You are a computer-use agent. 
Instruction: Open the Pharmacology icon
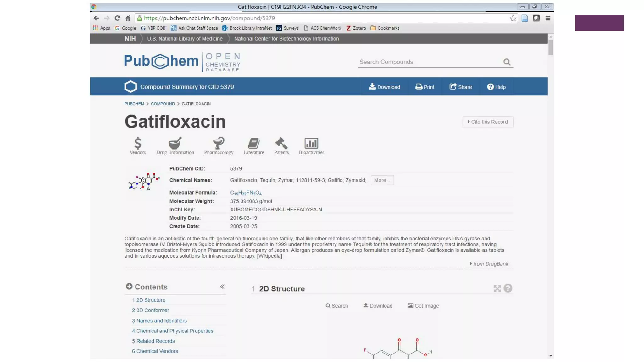[219, 144]
